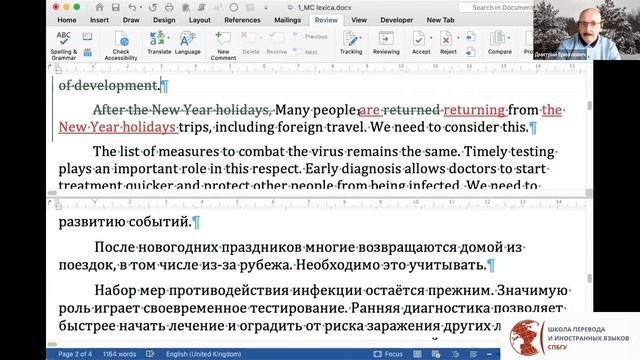This screenshot has height=360, width=640.
Task: Open the proofing errors icon in status bar
Action: pos(150,354)
